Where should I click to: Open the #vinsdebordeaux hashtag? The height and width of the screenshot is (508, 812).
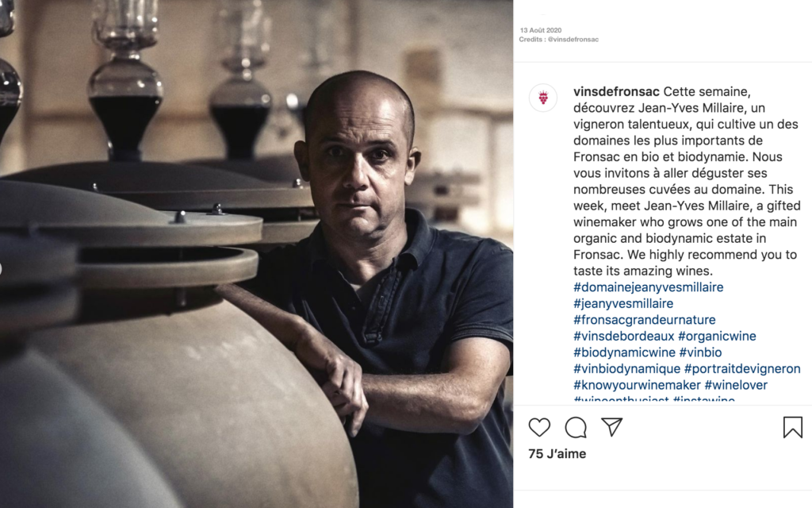click(624, 336)
